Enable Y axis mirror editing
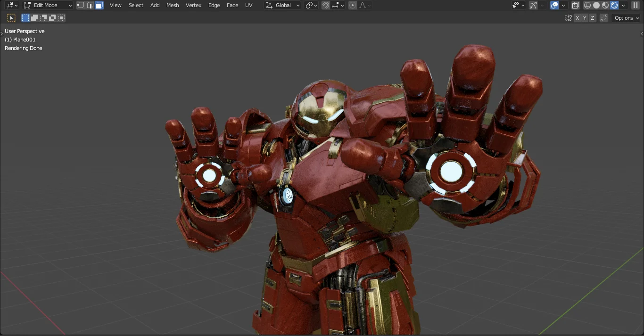644x336 pixels. (585, 17)
